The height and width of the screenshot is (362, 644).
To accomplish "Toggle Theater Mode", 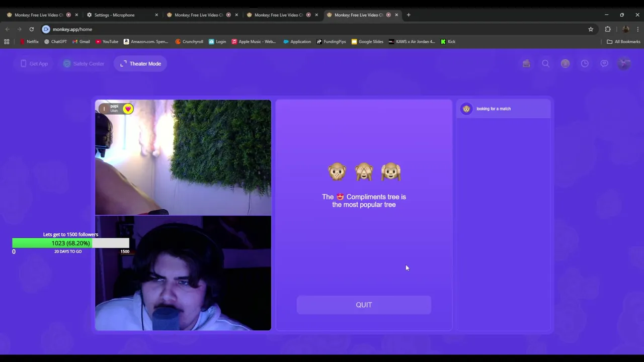I will pos(141,63).
